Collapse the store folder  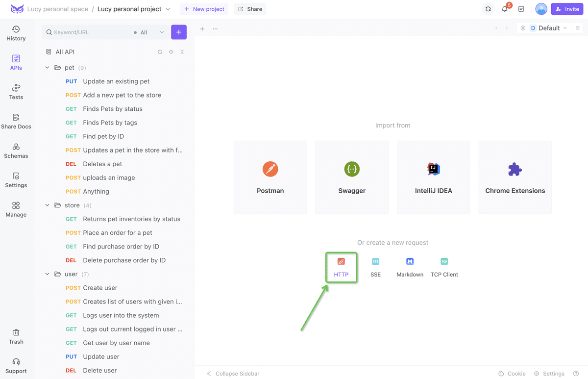(x=48, y=205)
